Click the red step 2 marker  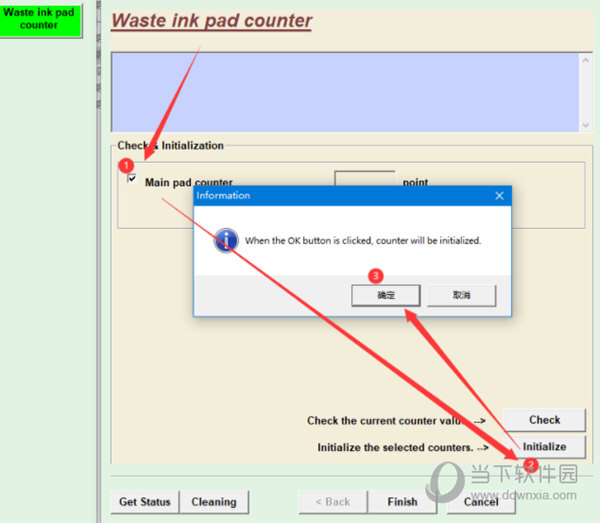click(x=531, y=465)
